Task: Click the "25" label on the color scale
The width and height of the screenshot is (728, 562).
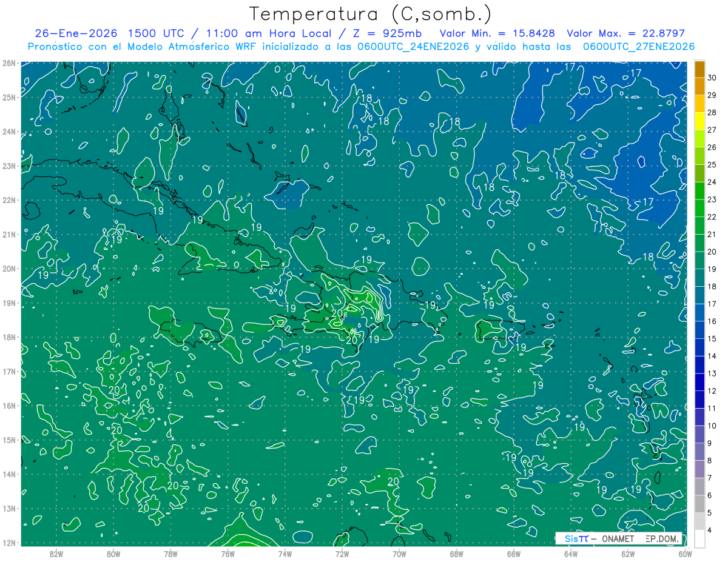Action: click(x=712, y=164)
